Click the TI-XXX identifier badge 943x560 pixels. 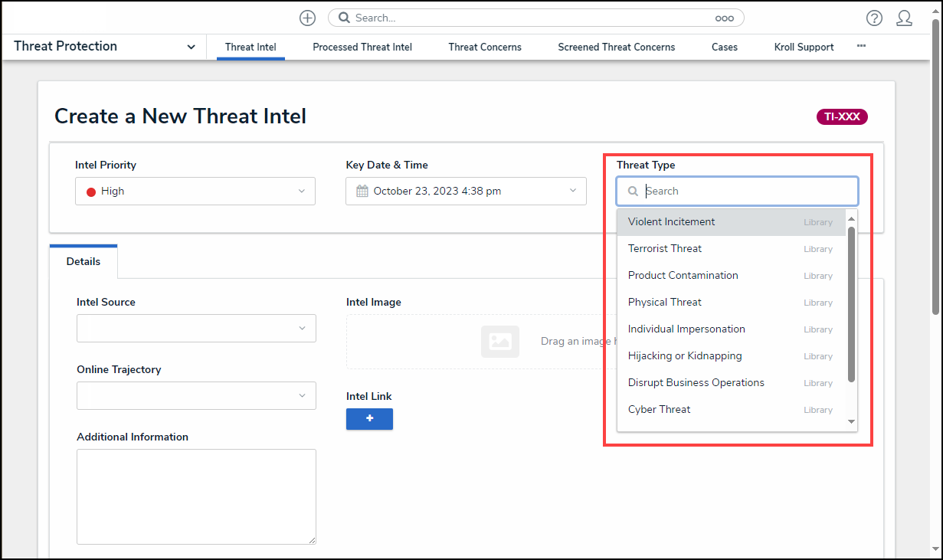pyautogui.click(x=842, y=117)
